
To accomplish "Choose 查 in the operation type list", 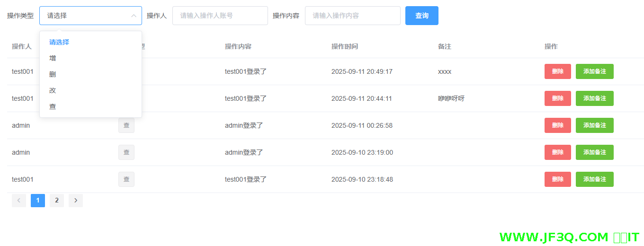I will coord(53,106).
